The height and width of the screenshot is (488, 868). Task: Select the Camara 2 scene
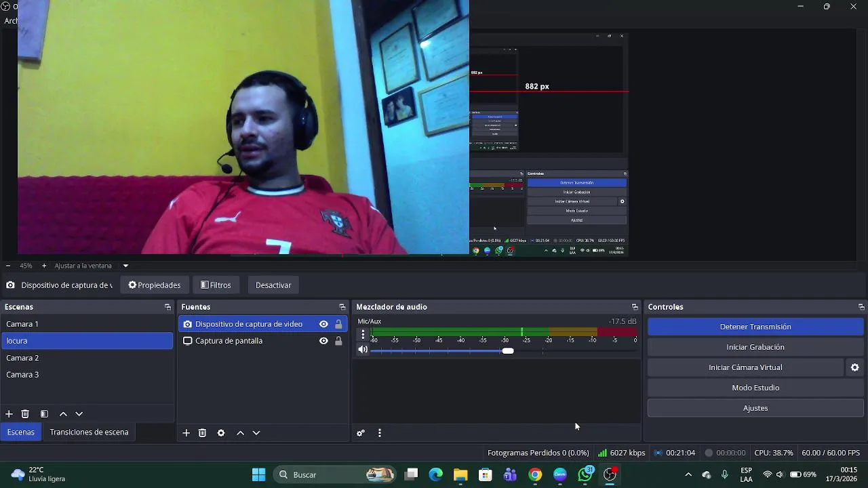pyautogui.click(x=87, y=358)
